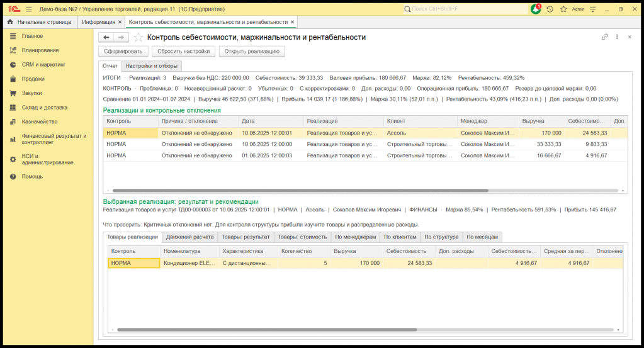Sort by Причина / отклонение column header
Viewport: 644px width, 348px height.
(x=198, y=121)
